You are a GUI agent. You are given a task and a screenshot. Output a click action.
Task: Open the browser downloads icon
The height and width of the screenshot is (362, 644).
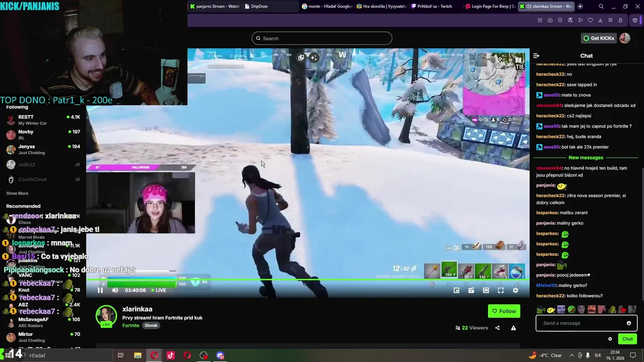(x=600, y=20)
